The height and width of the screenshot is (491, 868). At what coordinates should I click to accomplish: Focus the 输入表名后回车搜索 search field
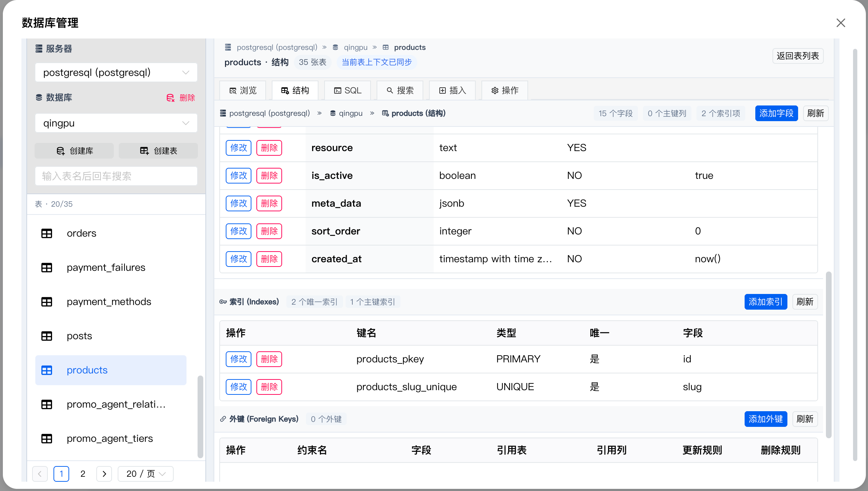(116, 176)
